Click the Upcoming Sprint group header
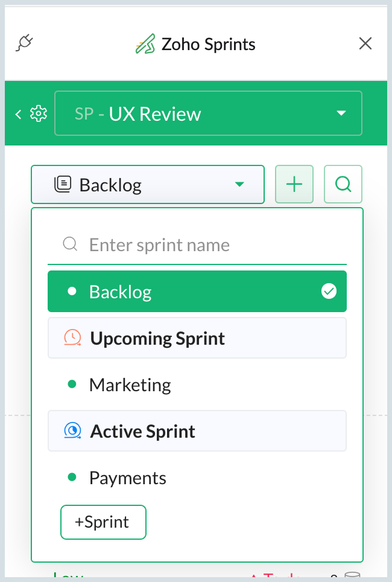 197,338
